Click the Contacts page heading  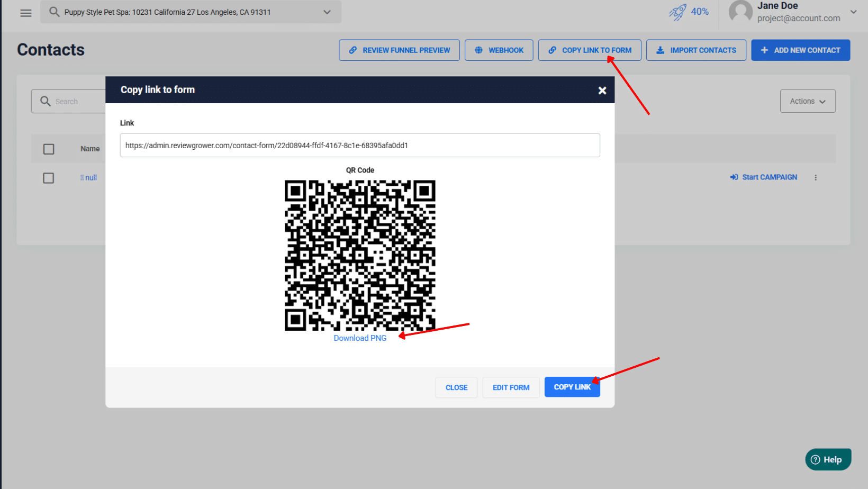click(51, 50)
